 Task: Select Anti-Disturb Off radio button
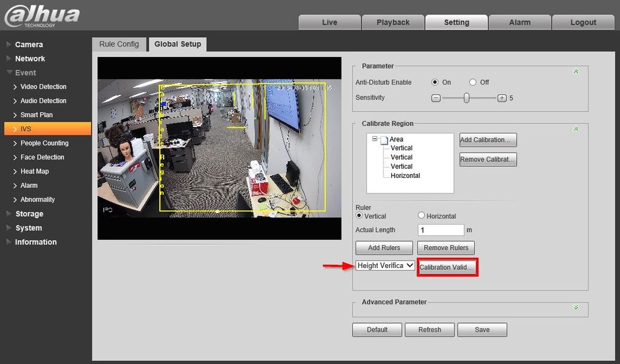coord(473,82)
